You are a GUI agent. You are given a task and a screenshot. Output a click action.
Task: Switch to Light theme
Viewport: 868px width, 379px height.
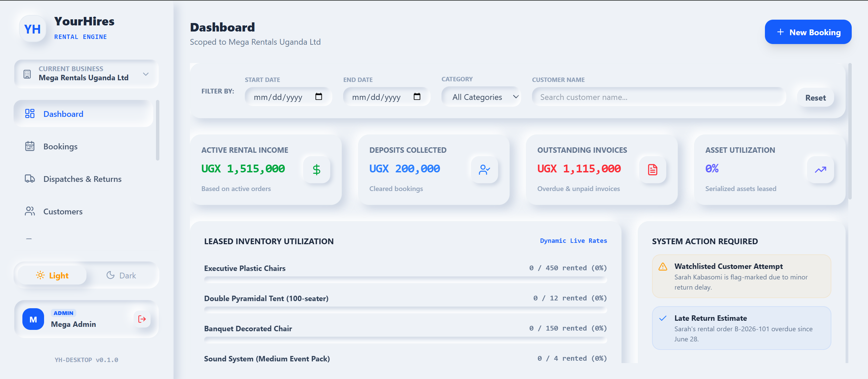pos(52,275)
